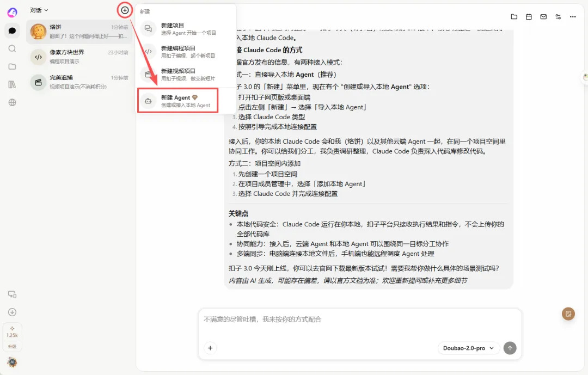
Task: Open the user avatar at sidebar bottom
Action: [x=12, y=362]
